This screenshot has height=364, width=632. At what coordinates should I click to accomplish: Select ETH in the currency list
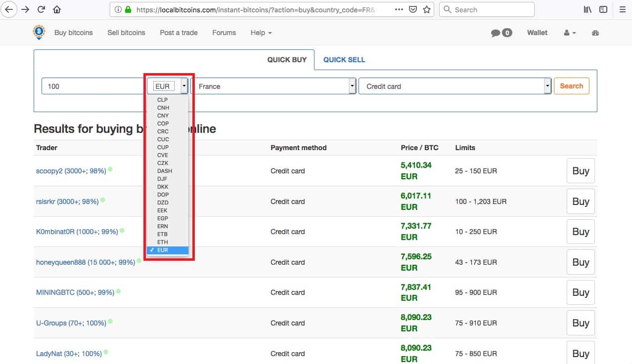(168, 242)
